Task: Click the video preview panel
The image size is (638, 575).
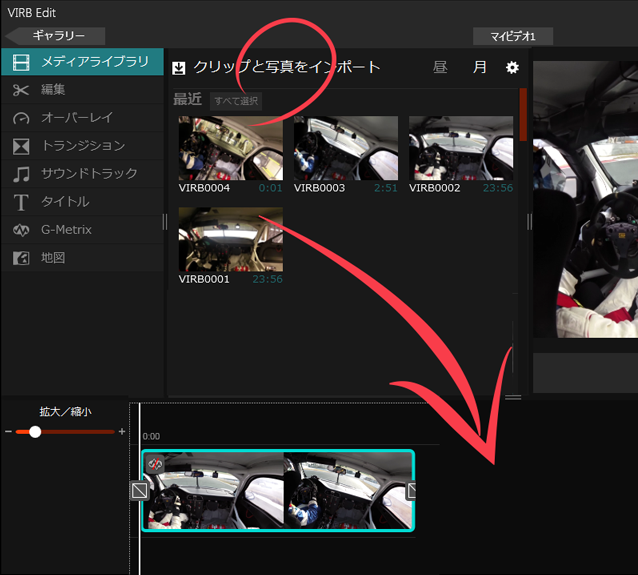Action: point(586,199)
